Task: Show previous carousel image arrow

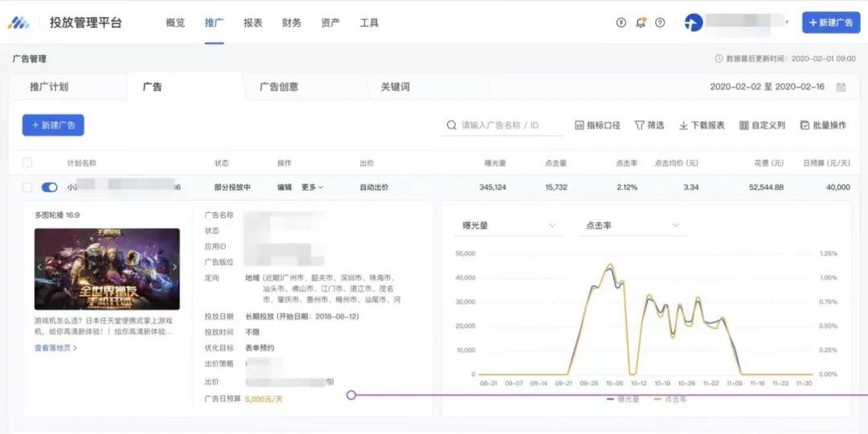Action: pyautogui.click(x=39, y=267)
